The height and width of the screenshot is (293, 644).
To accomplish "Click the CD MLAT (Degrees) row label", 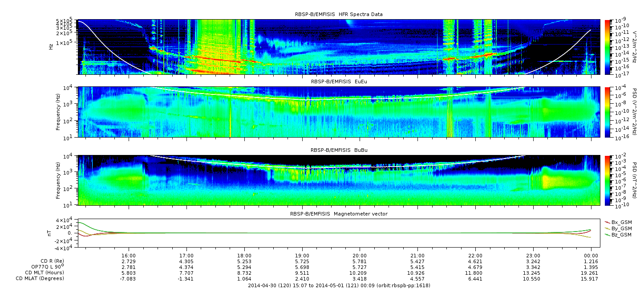I will pos(41,278).
